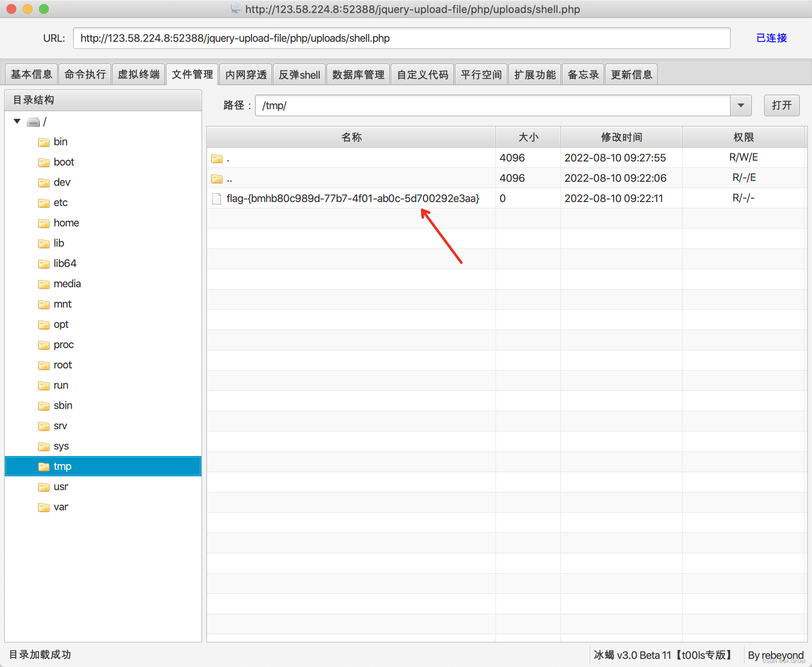
Task: Click folder icon of the '.' entry
Action: [x=217, y=158]
